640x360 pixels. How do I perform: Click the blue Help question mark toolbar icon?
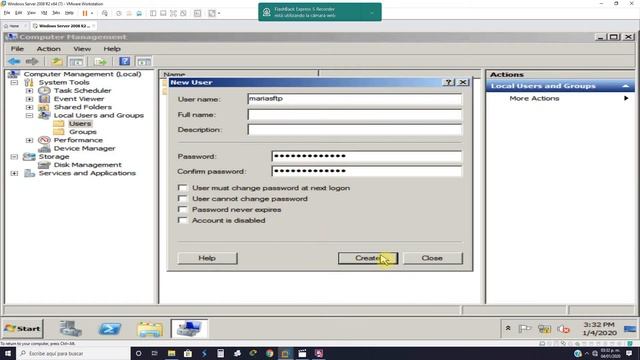[124, 62]
